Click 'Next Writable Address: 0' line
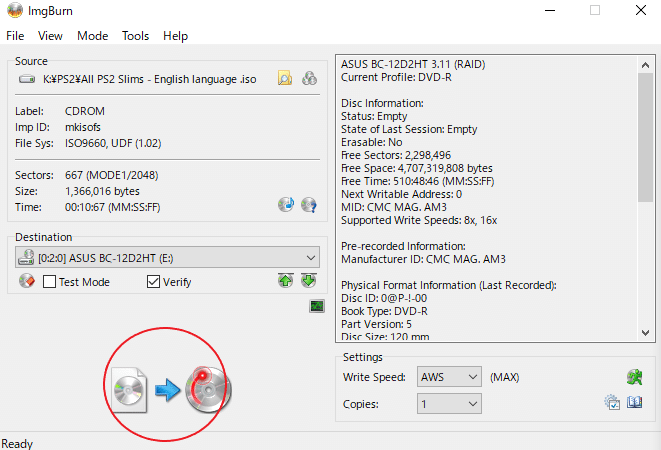This screenshot has height=450, width=661. (401, 194)
